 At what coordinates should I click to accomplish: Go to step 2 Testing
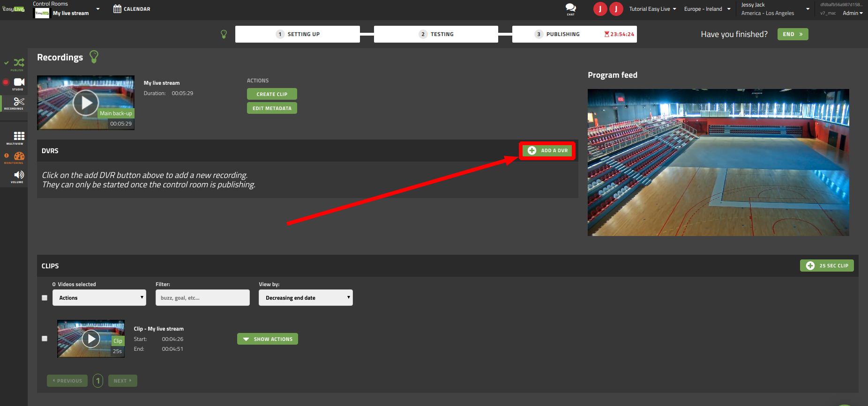pyautogui.click(x=436, y=34)
